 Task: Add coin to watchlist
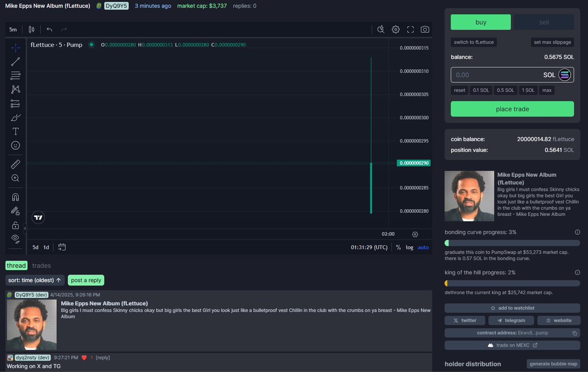click(512, 308)
